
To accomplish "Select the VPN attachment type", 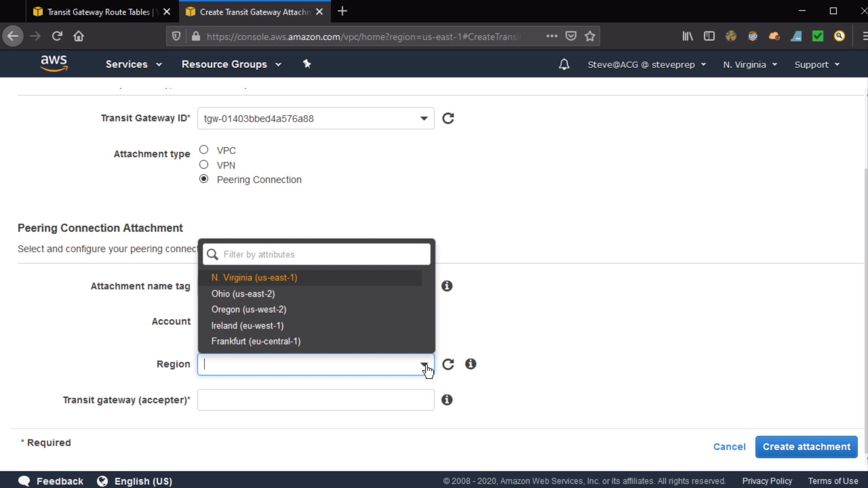I will tap(204, 164).
